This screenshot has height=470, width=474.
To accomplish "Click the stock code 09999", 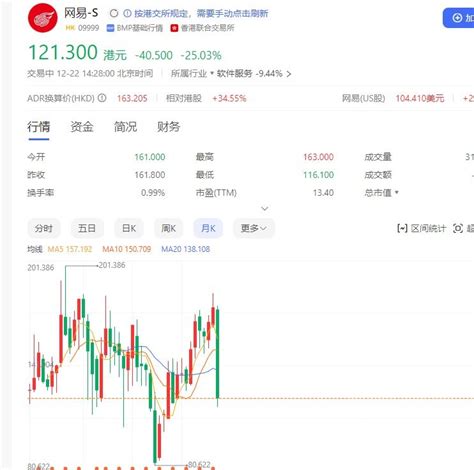I will pos(88,28).
